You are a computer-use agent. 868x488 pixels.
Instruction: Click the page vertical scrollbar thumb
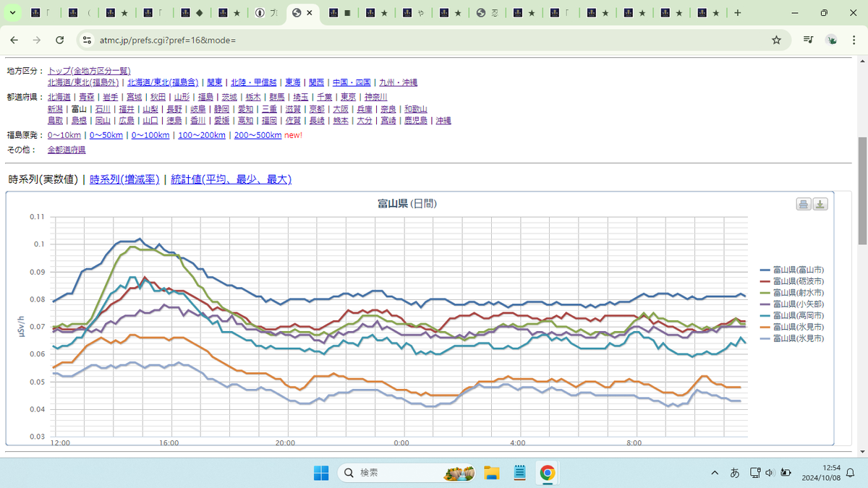862,192
